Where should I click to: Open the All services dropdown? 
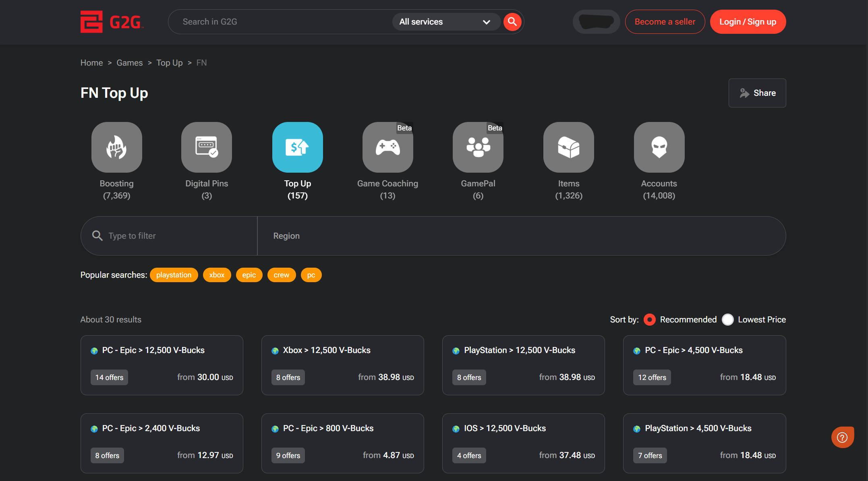(446, 22)
